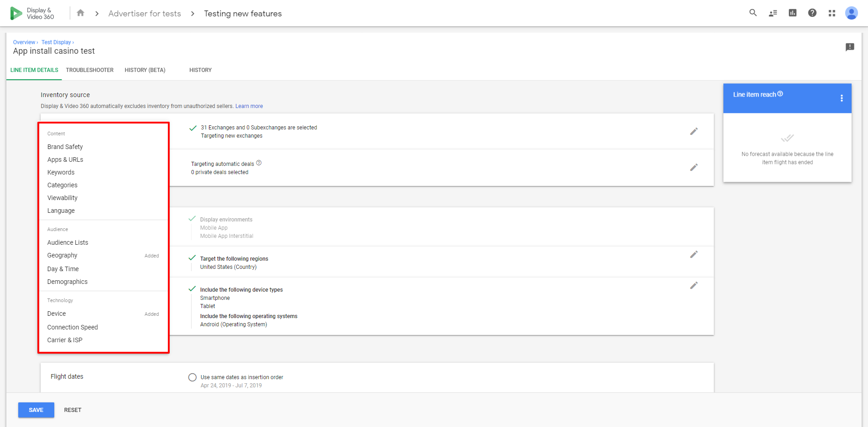The width and height of the screenshot is (868, 427).
Task: Select 'Use same dates as insertion order'
Action: [x=192, y=377]
